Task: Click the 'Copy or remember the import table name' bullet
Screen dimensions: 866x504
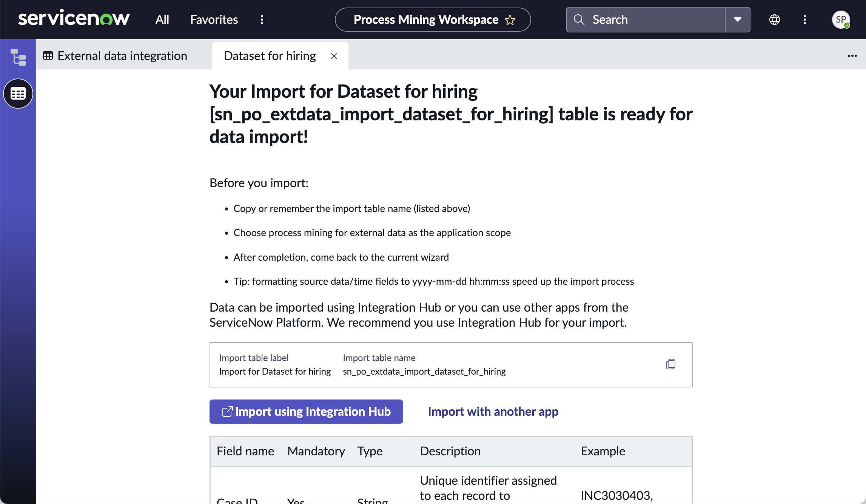Action: pyautogui.click(x=352, y=209)
